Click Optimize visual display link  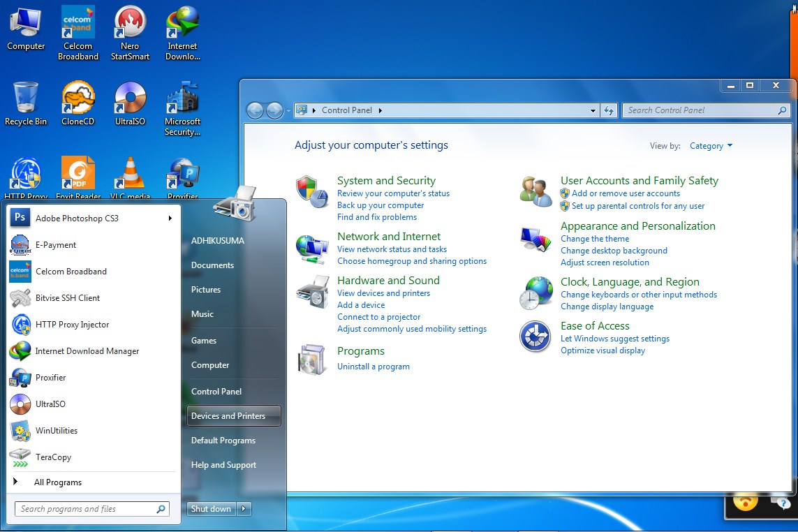603,350
